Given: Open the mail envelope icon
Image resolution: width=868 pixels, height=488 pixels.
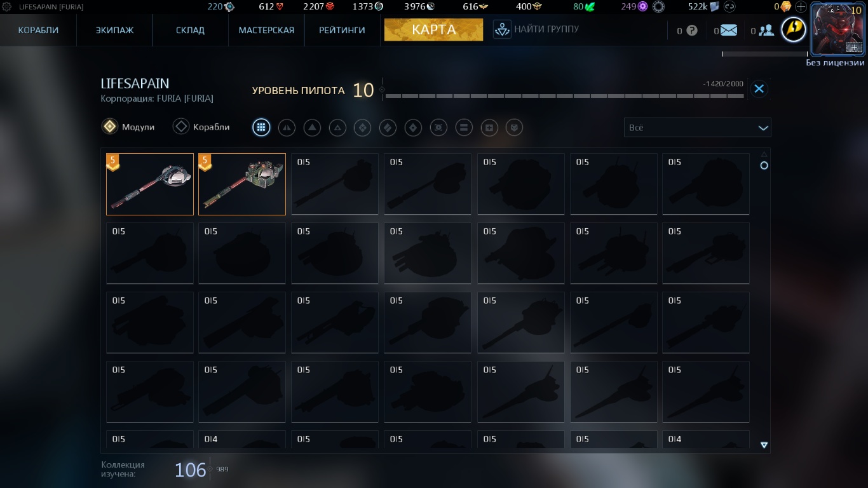Looking at the screenshot, I should (728, 30).
